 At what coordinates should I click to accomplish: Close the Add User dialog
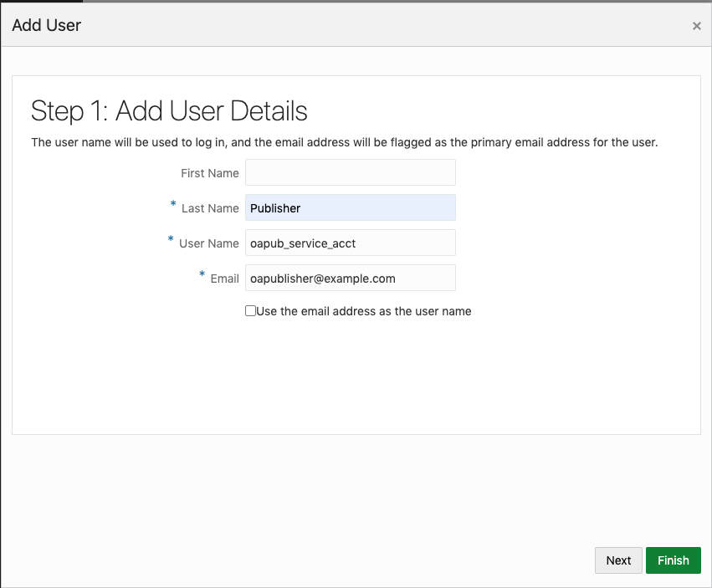[697, 25]
